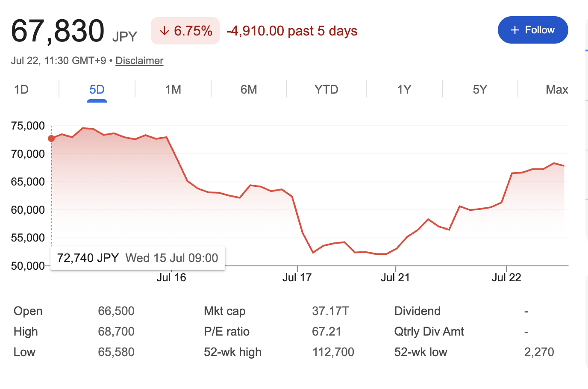Click the 6.75% change badge
The image size is (588, 389).
(x=185, y=31)
